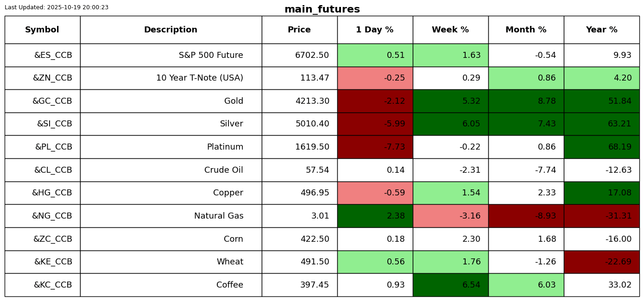Image resolution: width=644 pixels, height=301 pixels.
Task: Click the 1 Day % column header
Action: click(x=375, y=30)
